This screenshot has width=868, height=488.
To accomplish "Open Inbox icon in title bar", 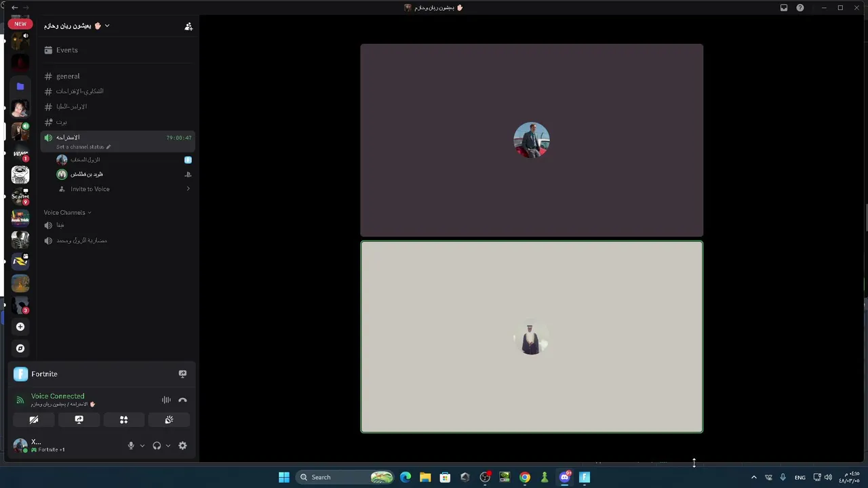I will click(x=784, y=7).
